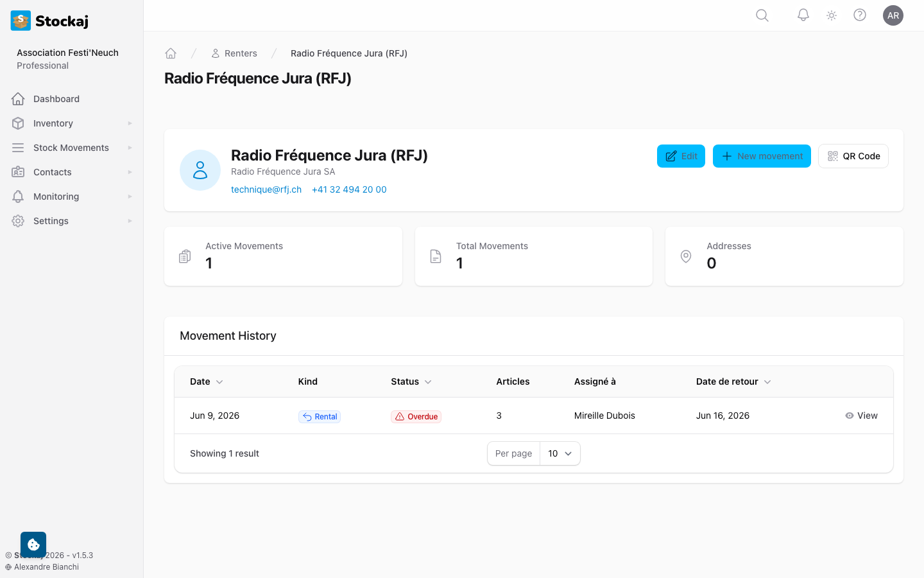Open the cookie preferences button

tap(33, 545)
